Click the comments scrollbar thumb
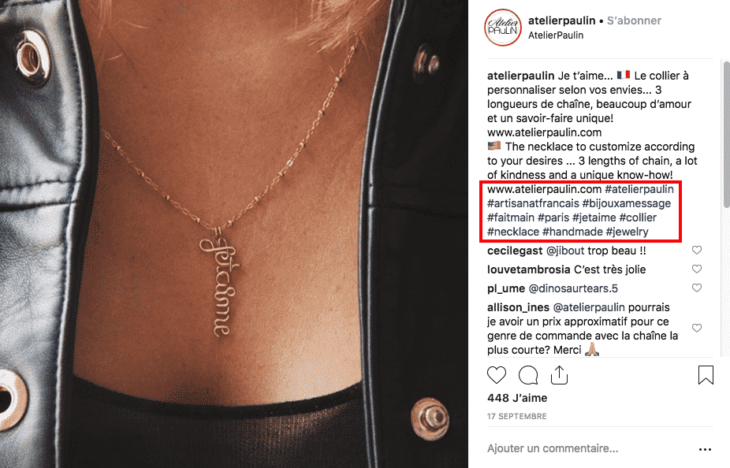Image resolution: width=730 pixels, height=468 pixels. pyautogui.click(x=726, y=134)
